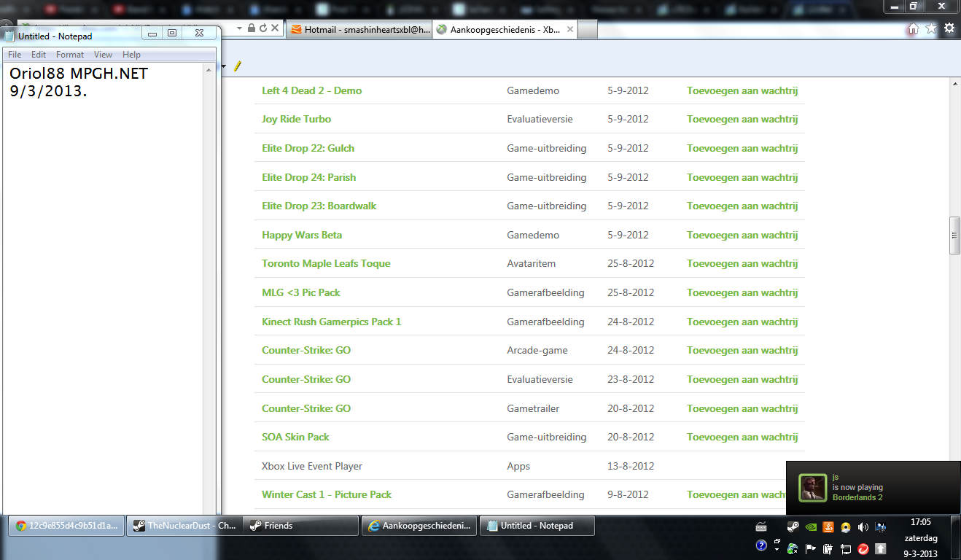Close the Aankoopgeschiedenis tab
The height and width of the screenshot is (560, 961).
click(x=569, y=29)
